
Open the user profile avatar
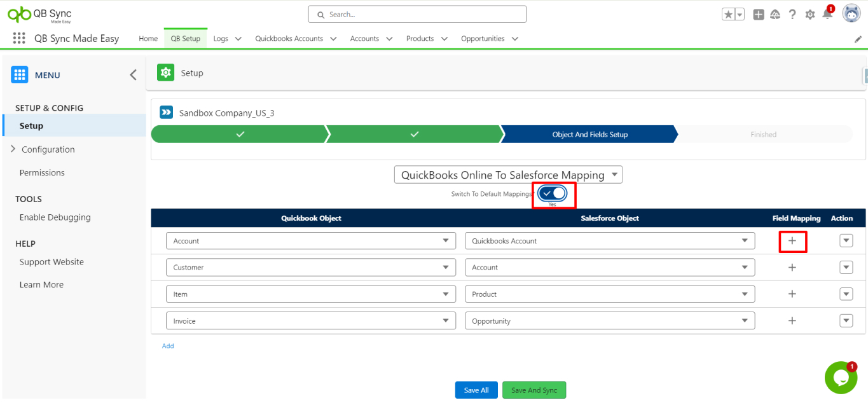pos(851,13)
